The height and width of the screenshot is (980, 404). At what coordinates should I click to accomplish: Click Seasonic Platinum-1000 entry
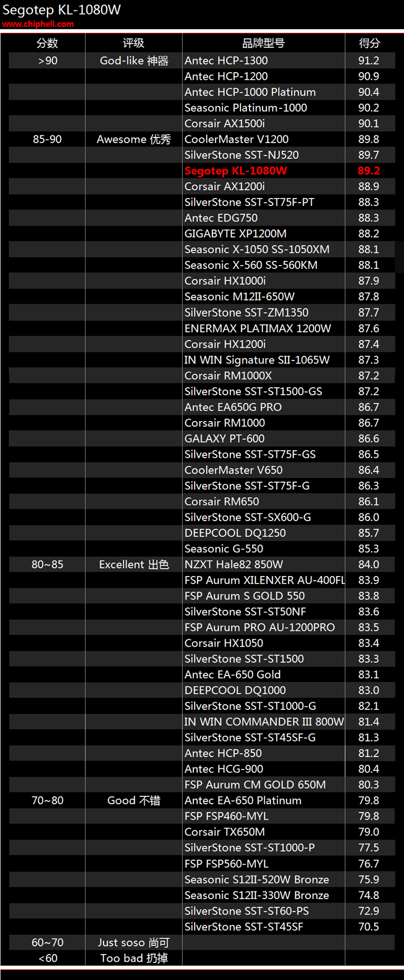[x=246, y=108]
